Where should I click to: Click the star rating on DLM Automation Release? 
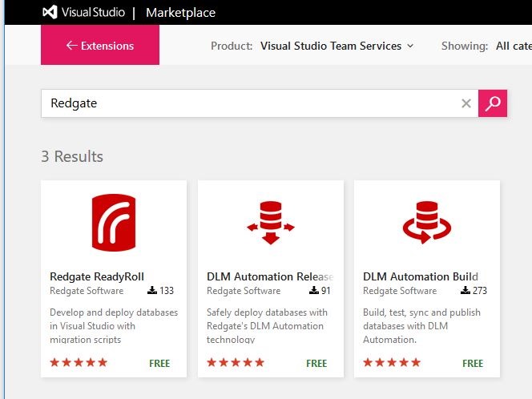click(x=235, y=363)
